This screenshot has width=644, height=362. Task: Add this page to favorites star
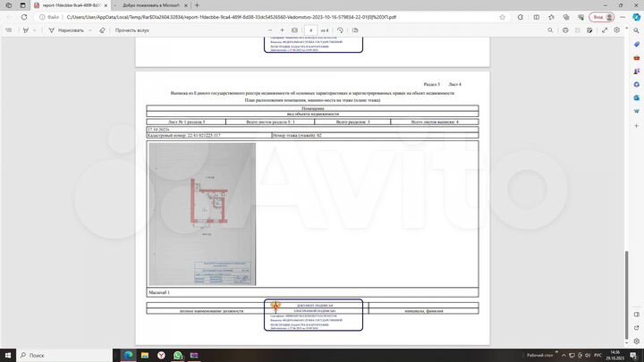point(503,17)
